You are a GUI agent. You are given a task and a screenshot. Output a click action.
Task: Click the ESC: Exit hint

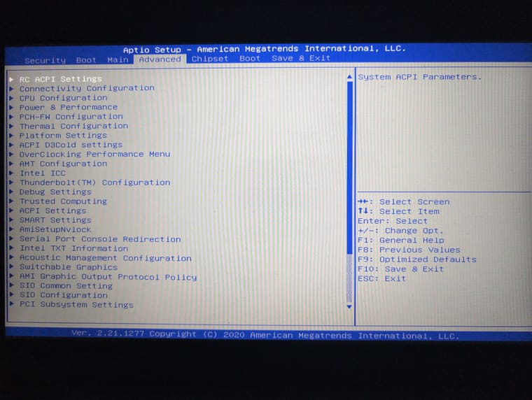[x=381, y=278]
